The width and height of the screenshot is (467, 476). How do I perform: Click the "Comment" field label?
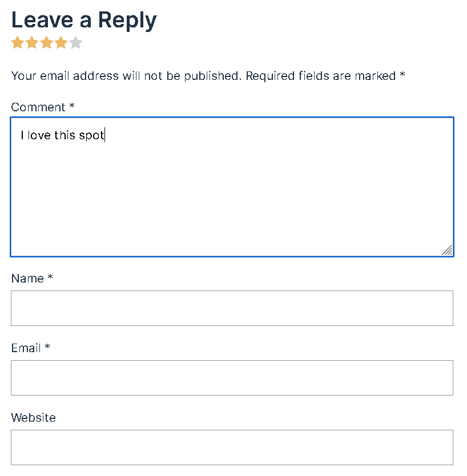[38, 107]
